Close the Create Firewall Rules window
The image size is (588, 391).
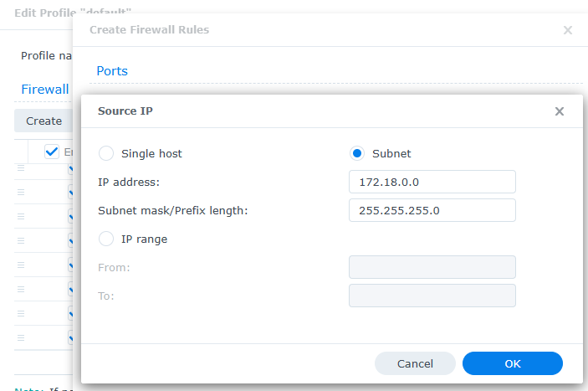[x=568, y=30]
